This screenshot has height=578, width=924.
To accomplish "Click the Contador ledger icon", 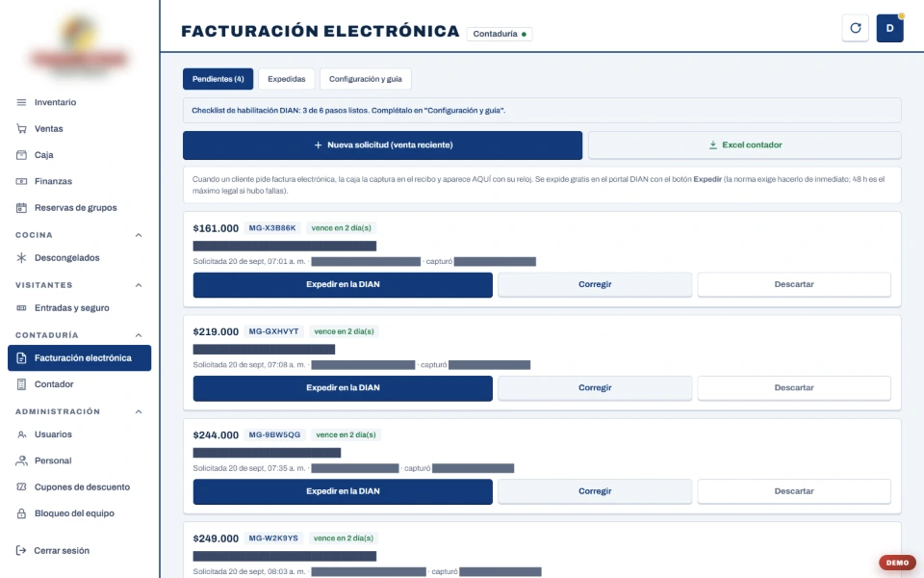I will pyautogui.click(x=21, y=384).
